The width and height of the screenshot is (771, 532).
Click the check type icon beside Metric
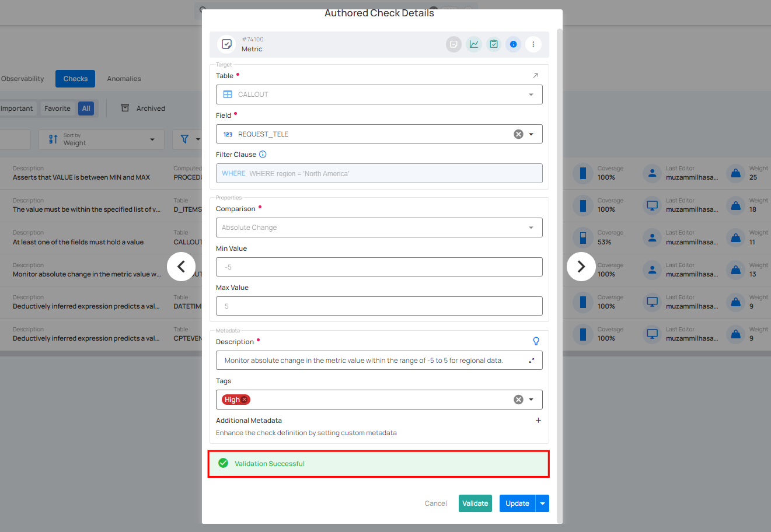point(226,44)
